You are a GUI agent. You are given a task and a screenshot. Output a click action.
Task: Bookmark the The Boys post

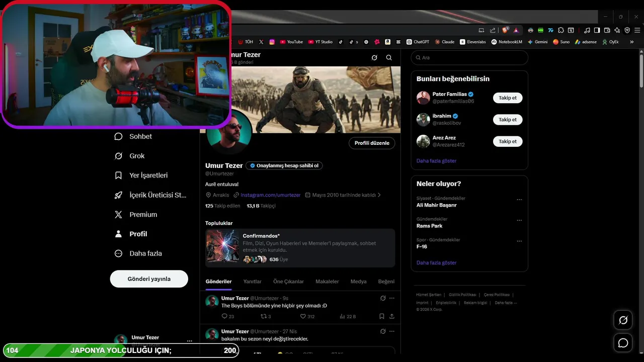[382, 316]
